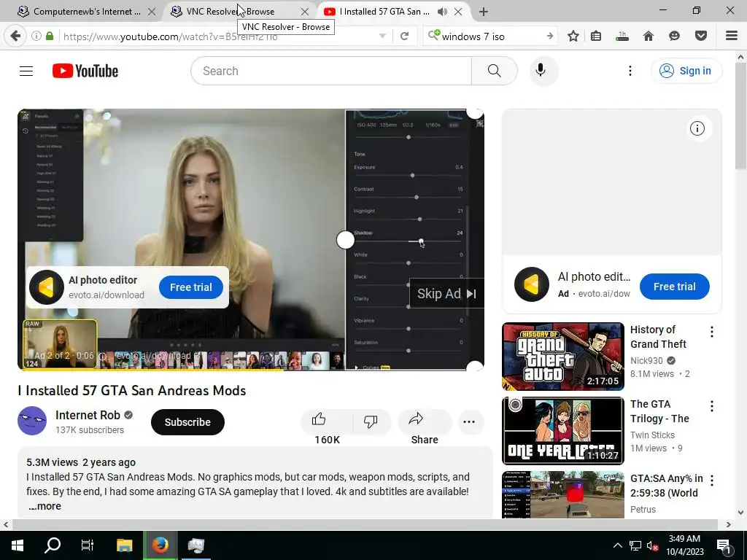Screen dimensions: 747x560
Task: Open the chat smiley toolbar icon
Action: 674,36
